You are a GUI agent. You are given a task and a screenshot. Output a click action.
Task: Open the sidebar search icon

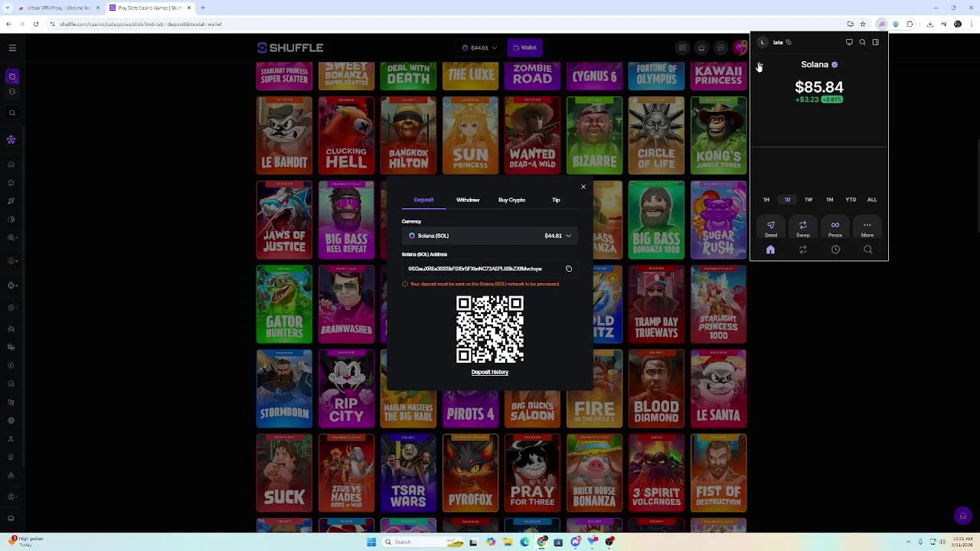click(x=11, y=113)
